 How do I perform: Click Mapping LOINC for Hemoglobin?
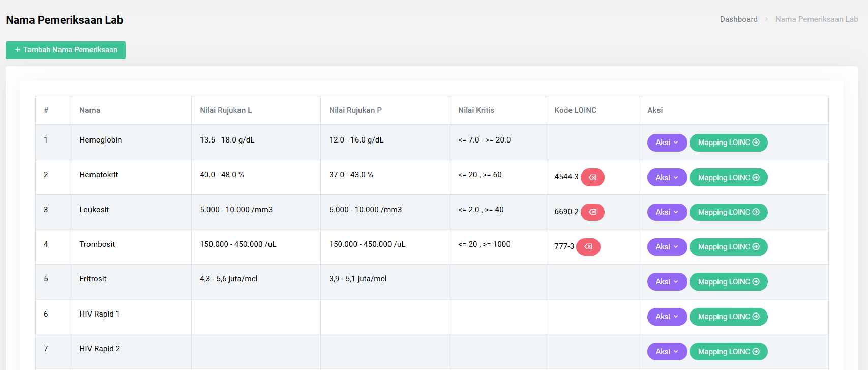pos(728,143)
